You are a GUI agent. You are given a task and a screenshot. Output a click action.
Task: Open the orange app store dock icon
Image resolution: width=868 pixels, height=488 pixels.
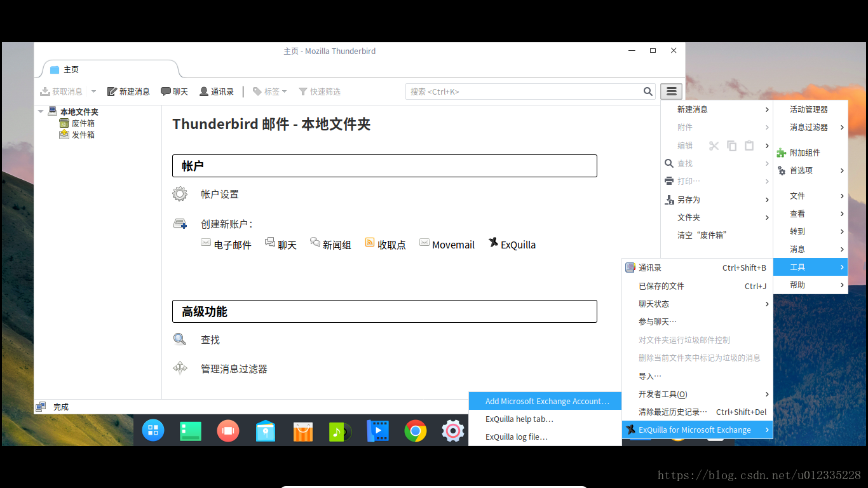303,431
